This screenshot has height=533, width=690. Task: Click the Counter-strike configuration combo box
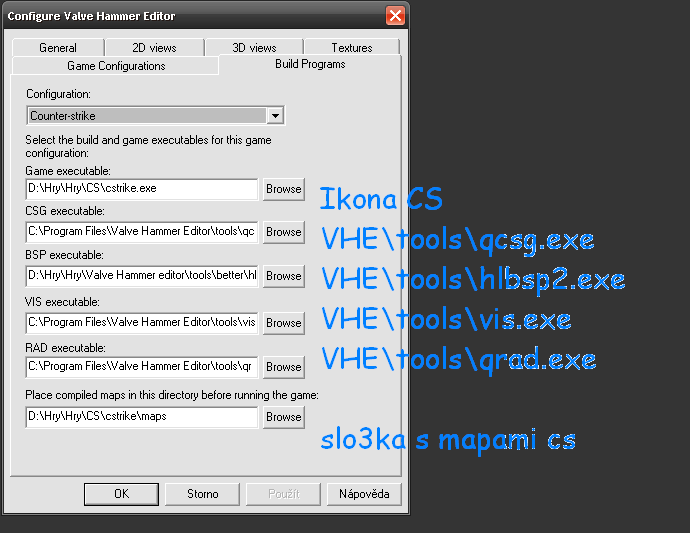click(155, 116)
